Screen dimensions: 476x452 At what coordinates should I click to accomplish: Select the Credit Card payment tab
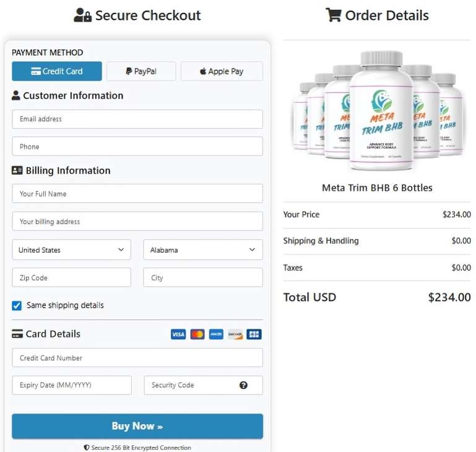[x=57, y=71]
